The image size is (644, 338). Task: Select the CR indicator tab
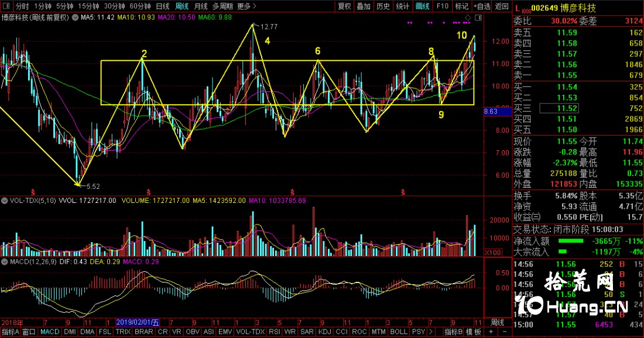163,332
